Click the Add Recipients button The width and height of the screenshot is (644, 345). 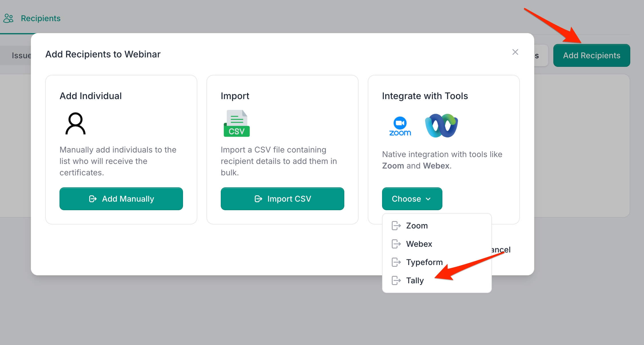point(591,55)
